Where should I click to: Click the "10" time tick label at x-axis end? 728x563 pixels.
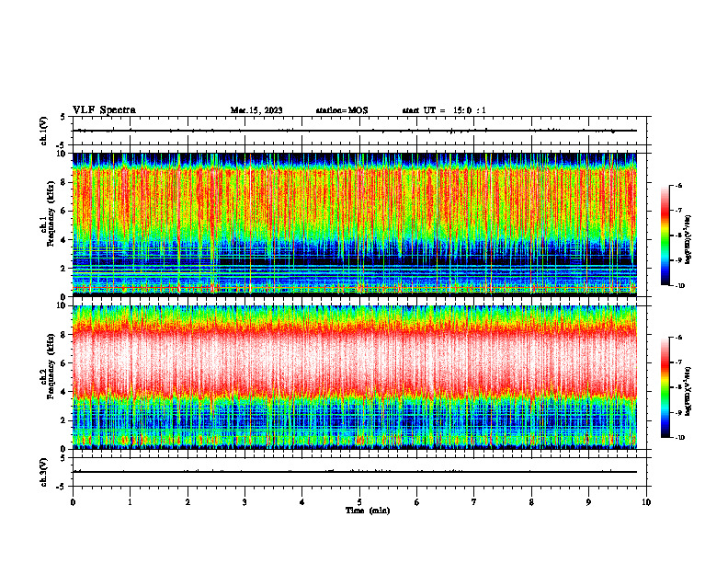pos(646,502)
